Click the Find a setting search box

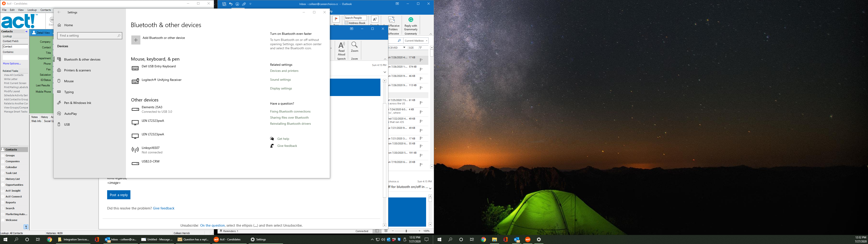89,35
